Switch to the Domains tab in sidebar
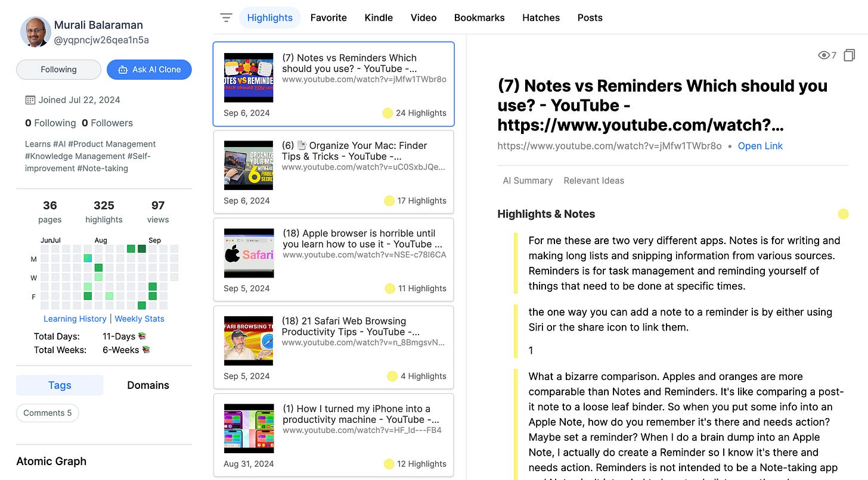868x480 pixels. tap(148, 385)
